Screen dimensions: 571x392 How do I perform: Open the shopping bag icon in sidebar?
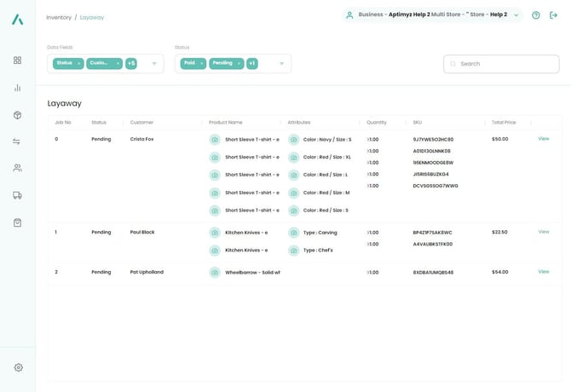[17, 222]
